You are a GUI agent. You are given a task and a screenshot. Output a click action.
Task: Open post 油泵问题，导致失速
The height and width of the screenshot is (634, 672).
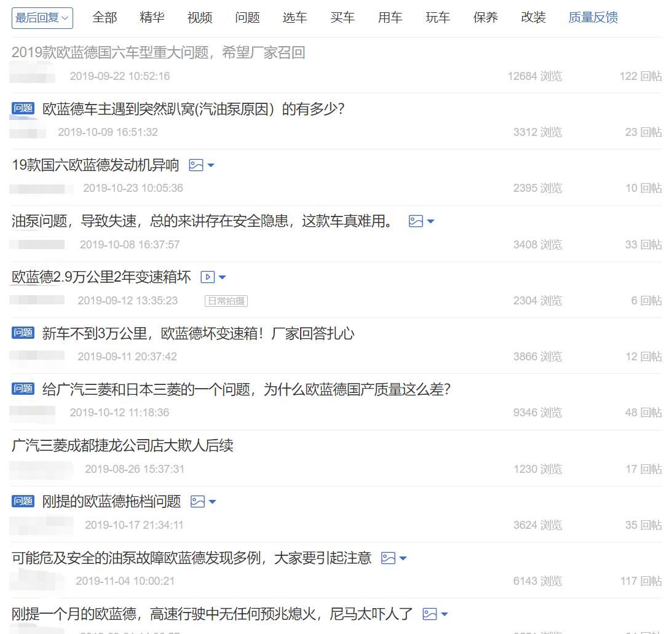[x=202, y=221]
